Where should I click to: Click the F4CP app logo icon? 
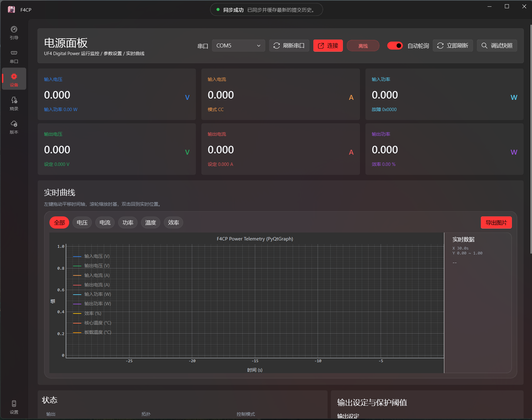[12, 10]
